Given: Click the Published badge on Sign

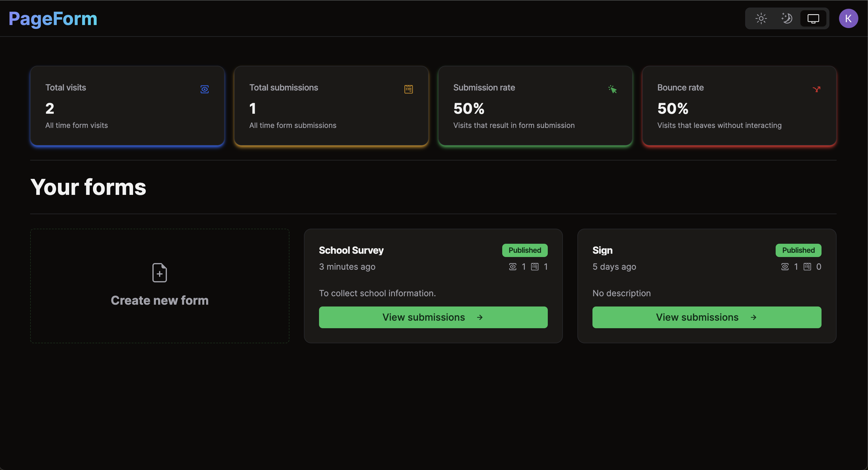Looking at the screenshot, I should tap(798, 250).
